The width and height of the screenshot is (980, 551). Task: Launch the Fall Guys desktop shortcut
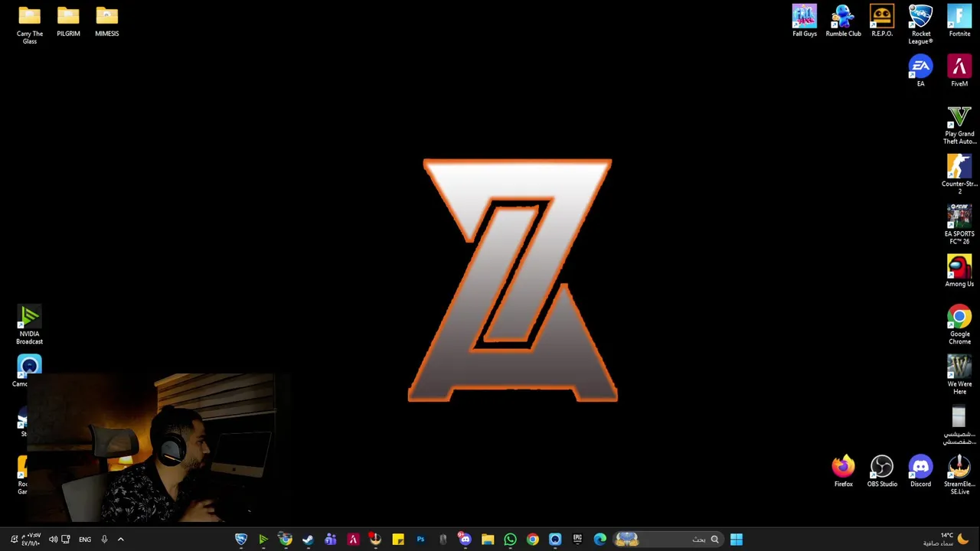pyautogui.click(x=805, y=21)
